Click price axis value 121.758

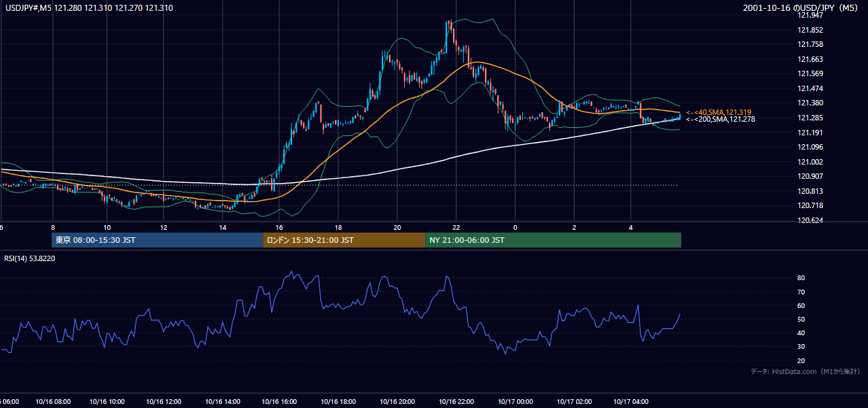pyautogui.click(x=810, y=45)
